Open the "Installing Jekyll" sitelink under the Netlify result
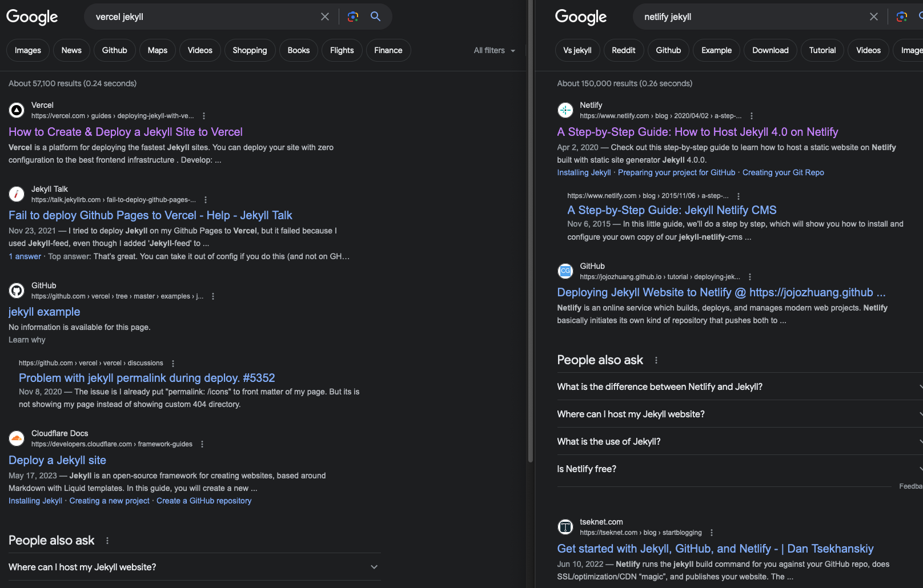This screenshot has width=923, height=588. click(583, 172)
